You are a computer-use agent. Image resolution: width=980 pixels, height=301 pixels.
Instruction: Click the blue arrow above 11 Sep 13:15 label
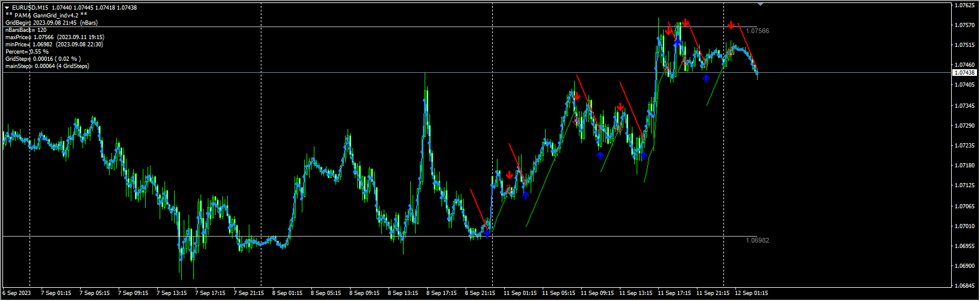tap(643, 156)
